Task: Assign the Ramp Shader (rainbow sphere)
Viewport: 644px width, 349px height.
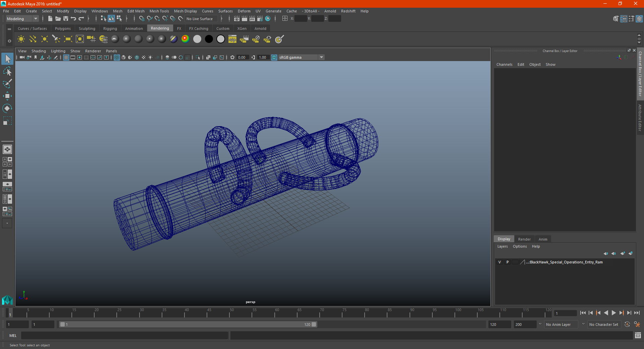Action: pyautogui.click(x=185, y=39)
